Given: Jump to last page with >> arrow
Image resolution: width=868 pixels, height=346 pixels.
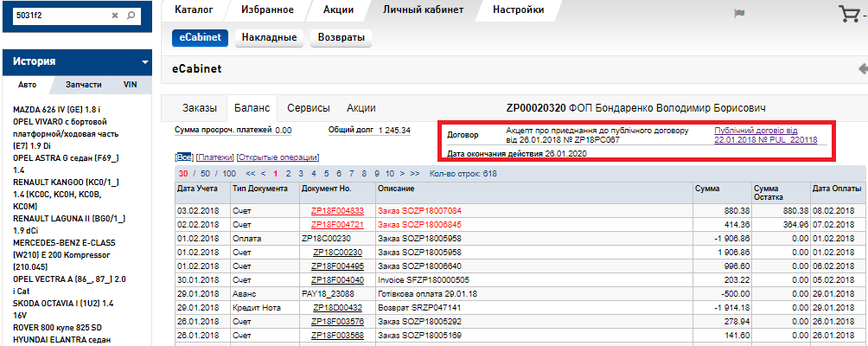Looking at the screenshot, I should click(x=415, y=173).
